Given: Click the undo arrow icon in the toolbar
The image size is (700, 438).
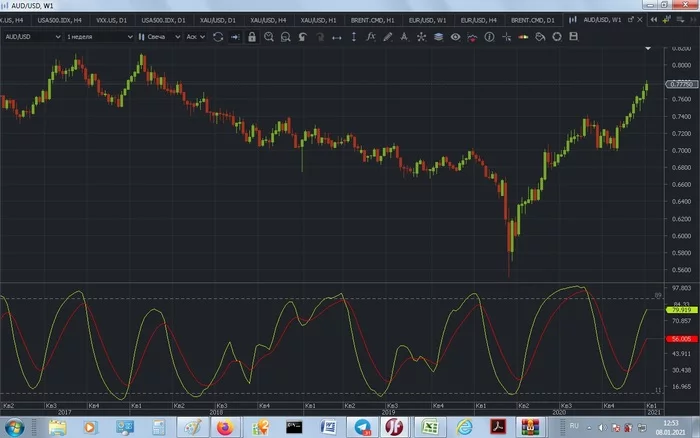Looking at the screenshot, I should pyautogui.click(x=303, y=37).
